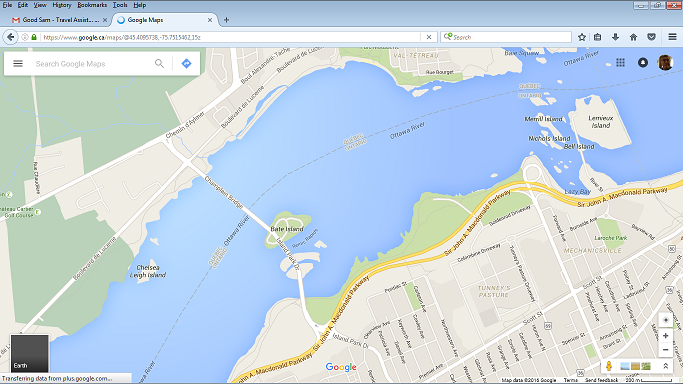
Task: Open the Bookmarks menu
Action: [x=92, y=5]
